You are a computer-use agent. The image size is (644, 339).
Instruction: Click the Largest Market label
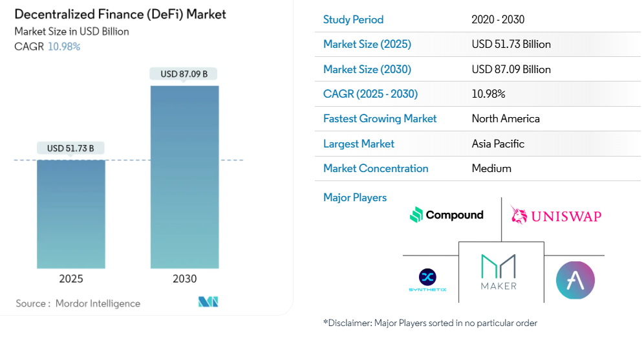click(x=359, y=144)
